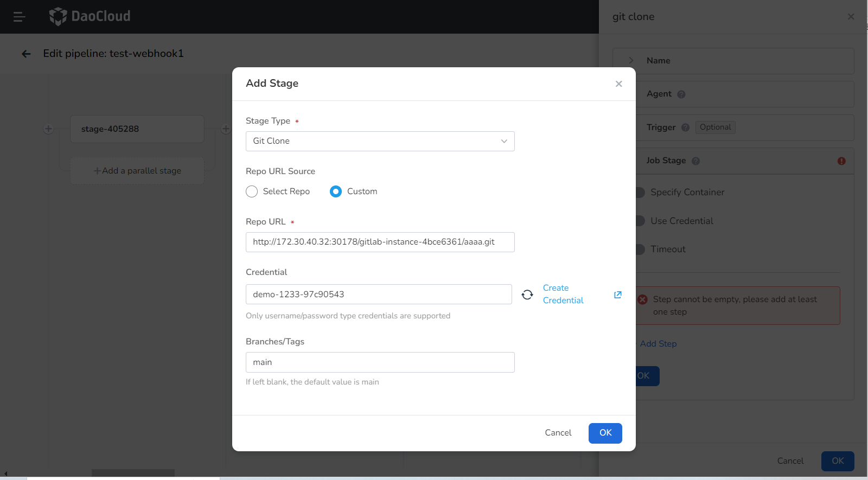Image resolution: width=868 pixels, height=480 pixels.
Task: Click the hamburger menu icon
Action: [x=20, y=17]
